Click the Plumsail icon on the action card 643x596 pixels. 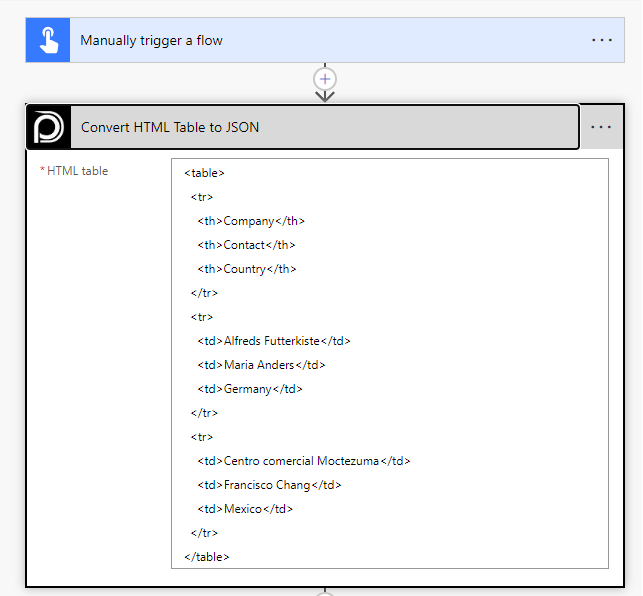coord(48,127)
